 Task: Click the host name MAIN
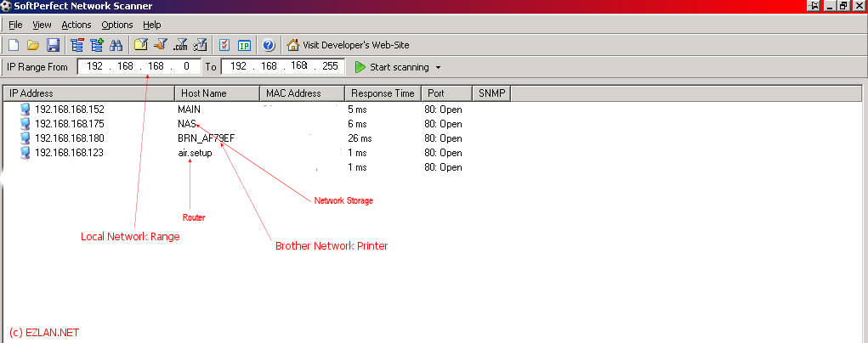pyautogui.click(x=189, y=110)
